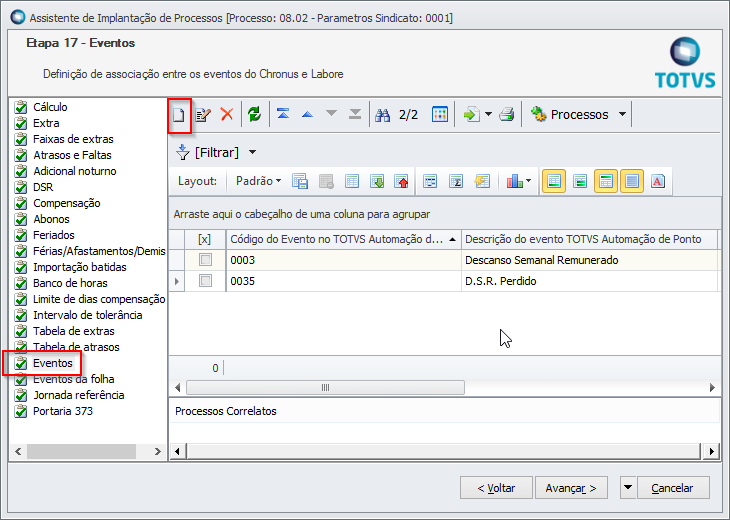Viewport: 730px width, 520px height.
Task: Select the Adicional noturno step
Action: pyautogui.click(x=74, y=171)
